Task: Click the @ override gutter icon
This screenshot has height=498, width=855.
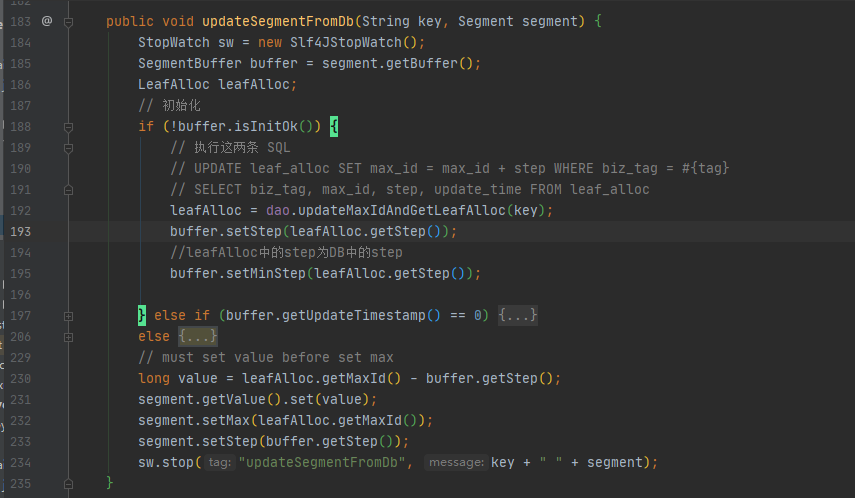Action: [47, 21]
